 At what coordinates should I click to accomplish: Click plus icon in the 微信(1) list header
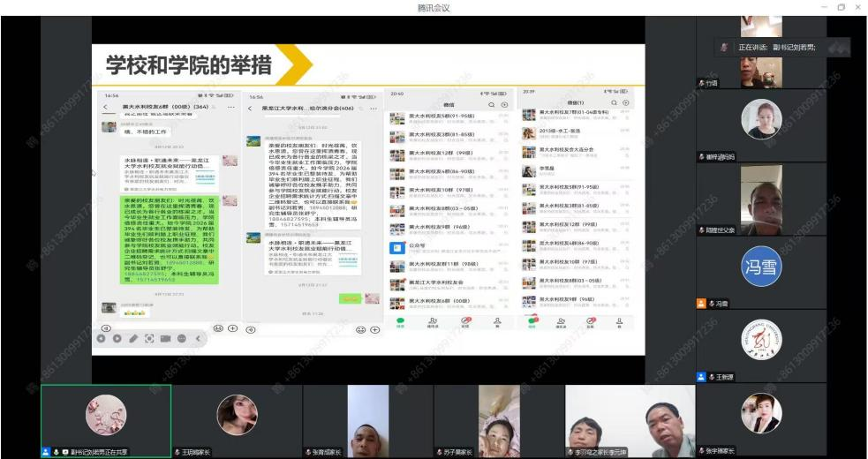point(625,103)
